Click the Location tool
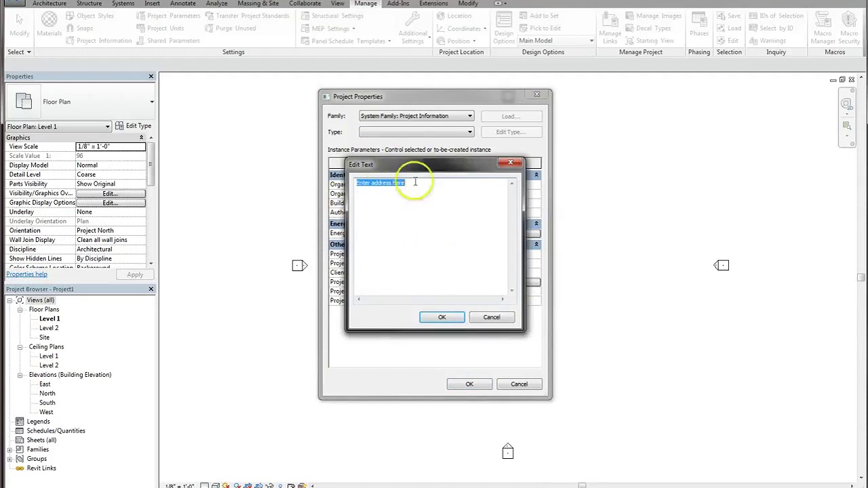This screenshot has height=488, width=868. pyautogui.click(x=454, y=16)
